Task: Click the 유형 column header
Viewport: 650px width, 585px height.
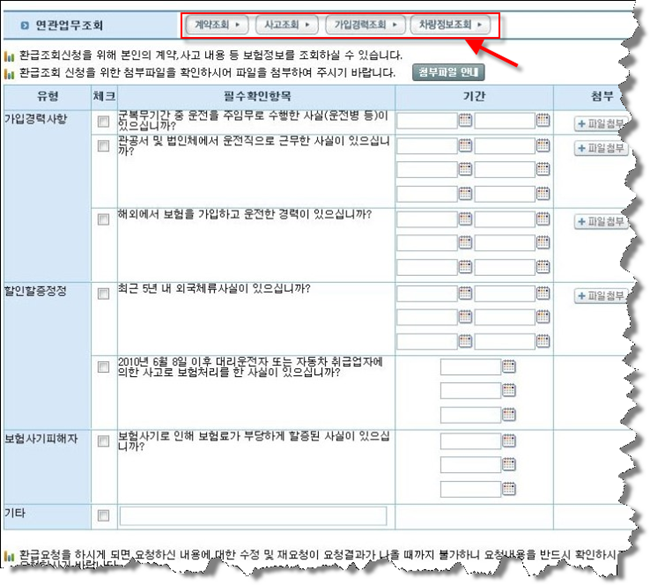Action: [47, 97]
